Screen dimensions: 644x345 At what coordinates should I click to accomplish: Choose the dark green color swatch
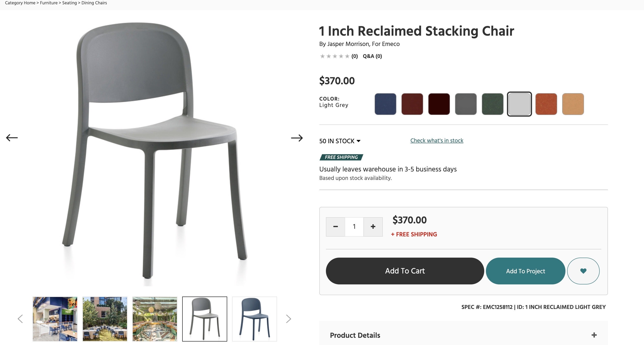(492, 104)
